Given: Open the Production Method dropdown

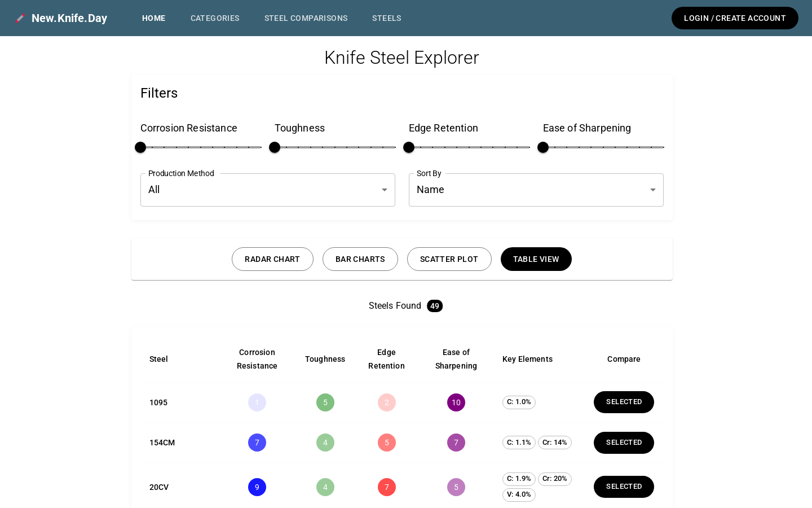Looking at the screenshot, I should click(x=268, y=190).
